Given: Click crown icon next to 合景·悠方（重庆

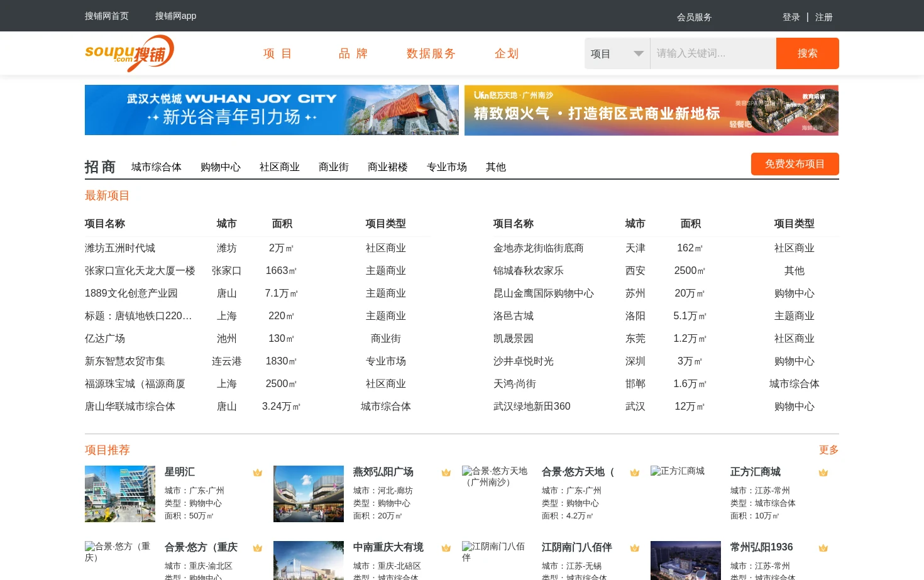Looking at the screenshot, I should [x=258, y=548].
